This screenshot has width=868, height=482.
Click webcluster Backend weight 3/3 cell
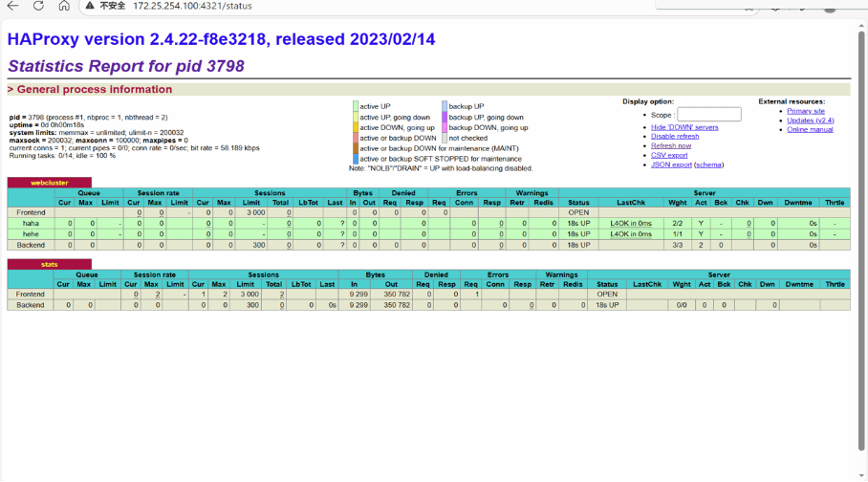tap(678, 245)
